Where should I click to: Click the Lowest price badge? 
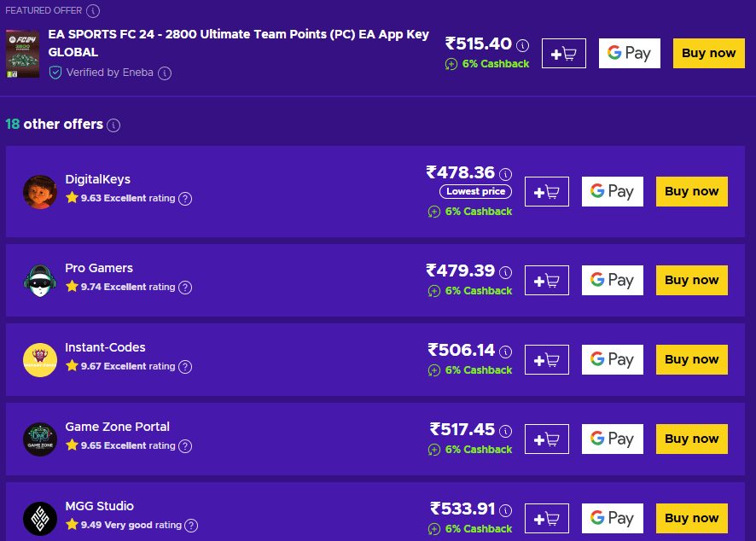[x=475, y=192]
